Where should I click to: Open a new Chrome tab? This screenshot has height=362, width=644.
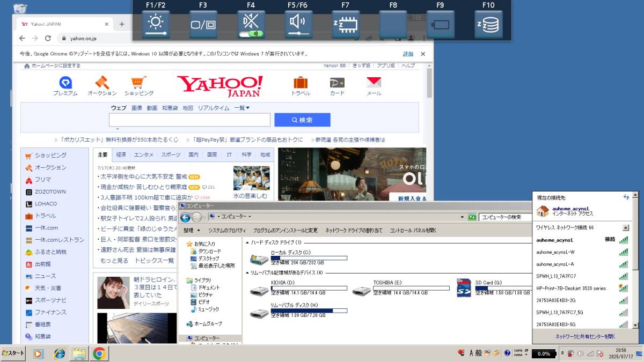(x=122, y=24)
